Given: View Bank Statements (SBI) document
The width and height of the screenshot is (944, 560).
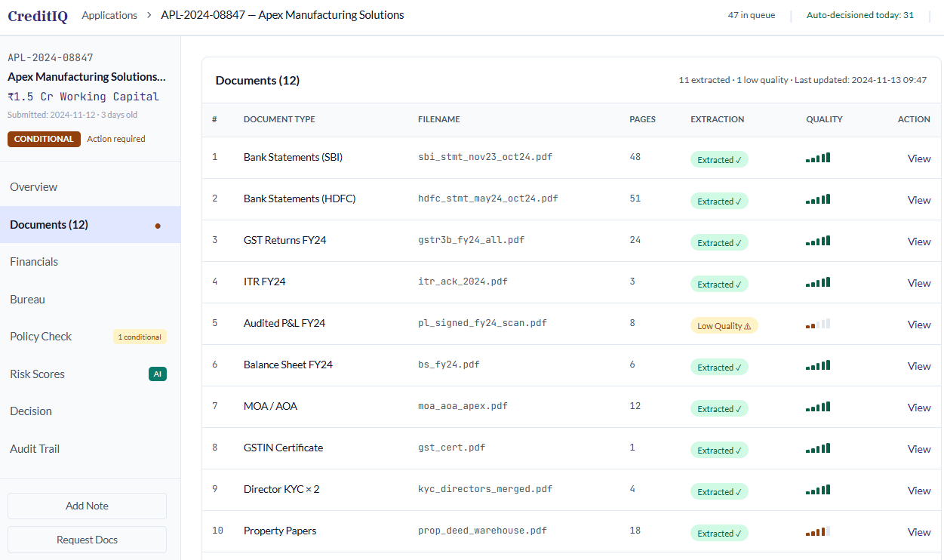Looking at the screenshot, I should pos(919,158).
